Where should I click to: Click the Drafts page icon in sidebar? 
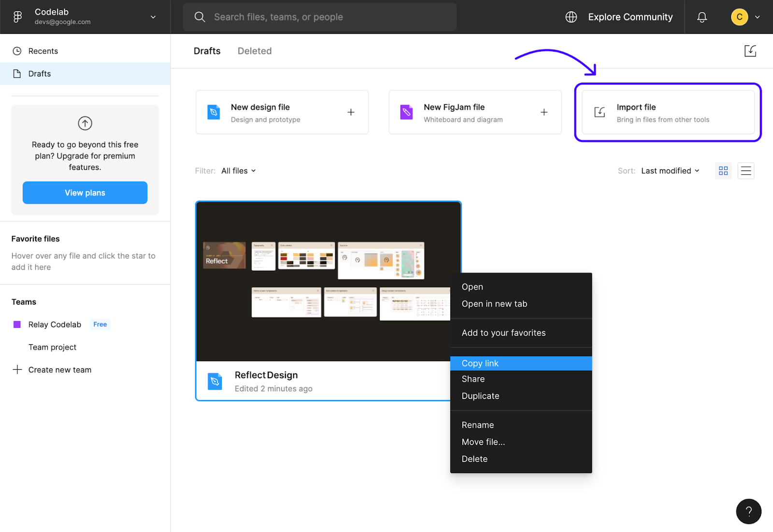coord(17,74)
